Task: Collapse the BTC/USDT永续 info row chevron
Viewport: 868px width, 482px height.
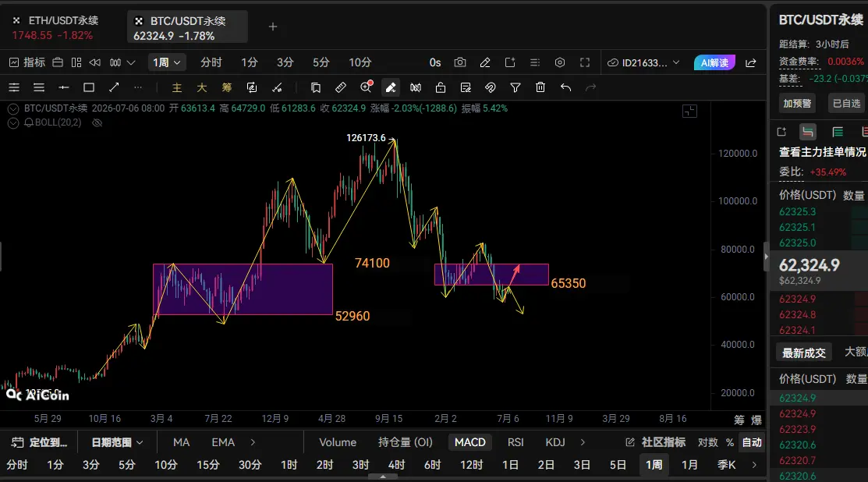Action: click(13, 108)
